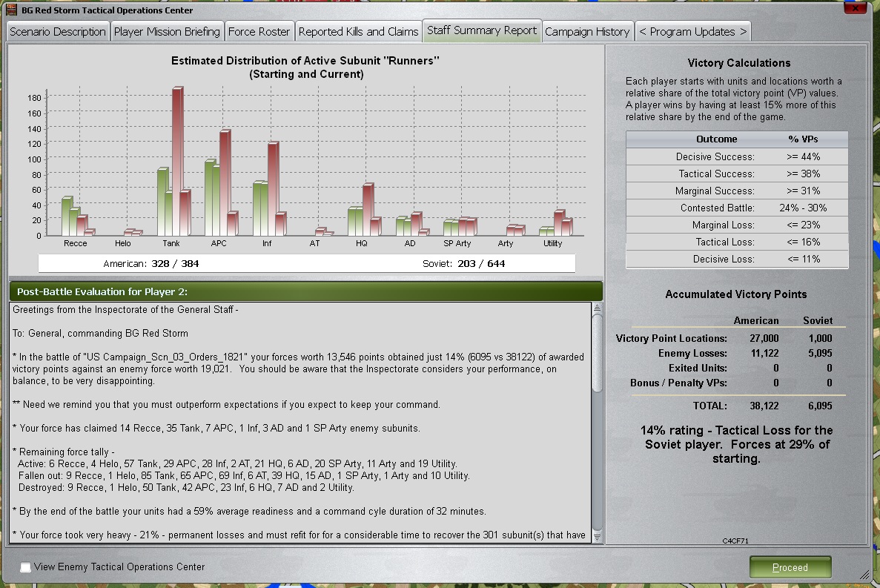Click the Soviet 203 / 644 tally
Screen dimensions: 880x588
pyautogui.click(x=463, y=264)
